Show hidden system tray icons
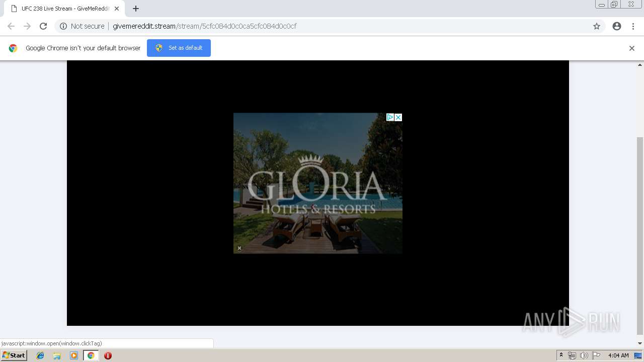 click(x=561, y=355)
